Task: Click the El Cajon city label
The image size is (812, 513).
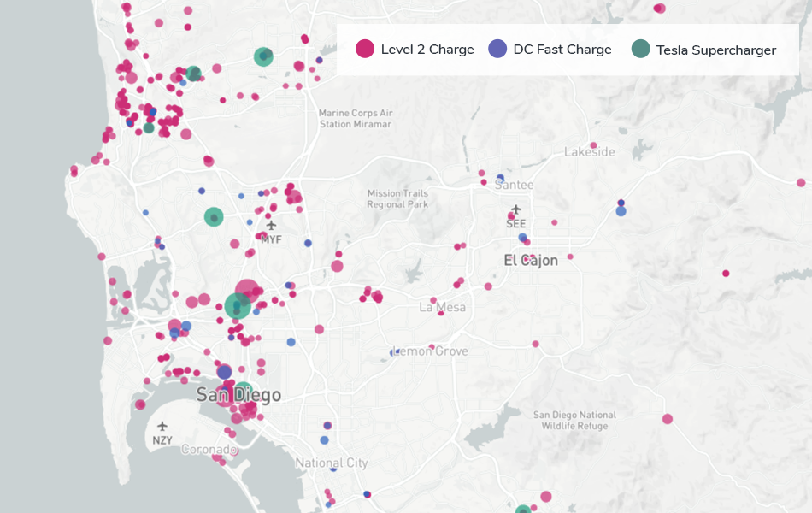Action: tap(530, 260)
